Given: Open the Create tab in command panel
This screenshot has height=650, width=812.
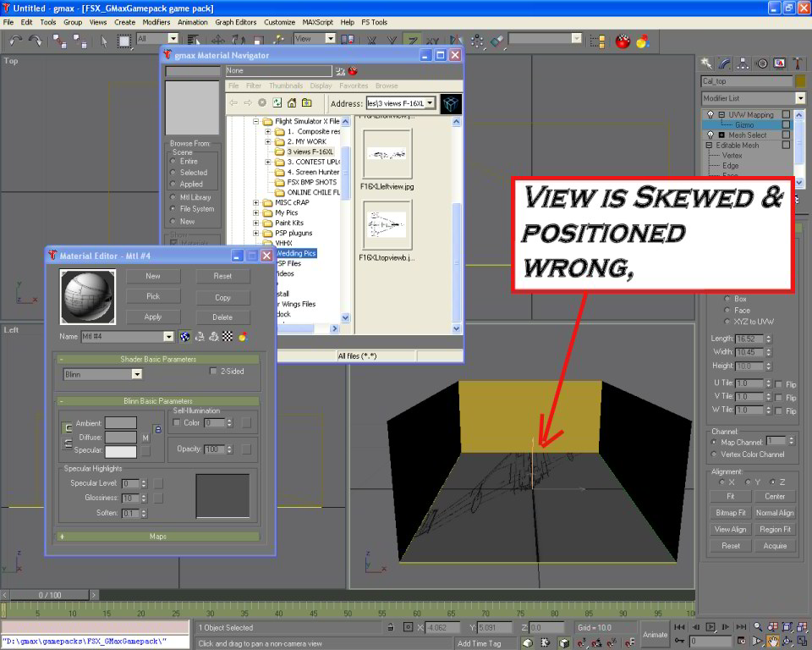Looking at the screenshot, I should (x=706, y=63).
